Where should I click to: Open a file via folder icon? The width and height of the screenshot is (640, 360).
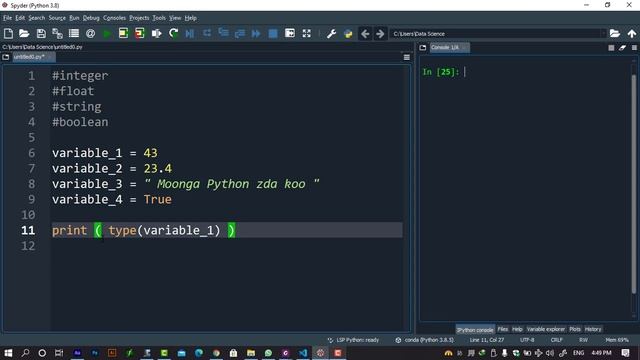tap(24, 33)
